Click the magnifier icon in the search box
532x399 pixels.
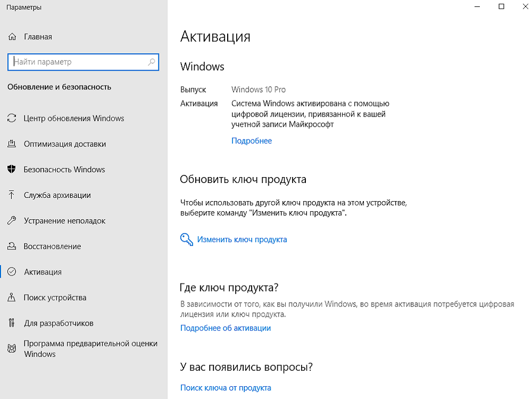152,62
